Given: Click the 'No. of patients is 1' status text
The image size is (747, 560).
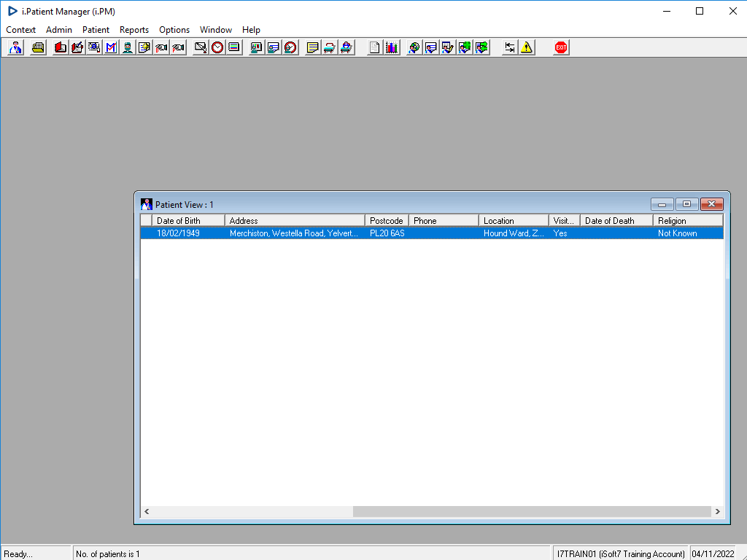Looking at the screenshot, I should pyautogui.click(x=108, y=554).
